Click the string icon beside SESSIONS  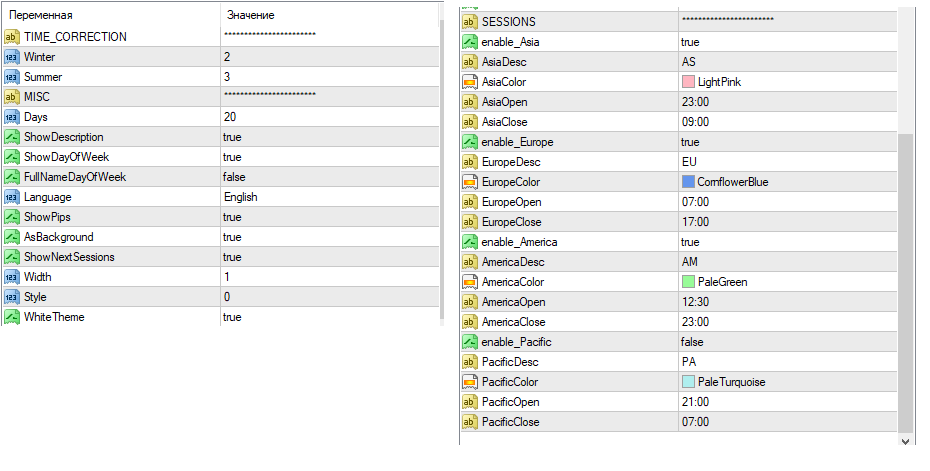point(470,22)
